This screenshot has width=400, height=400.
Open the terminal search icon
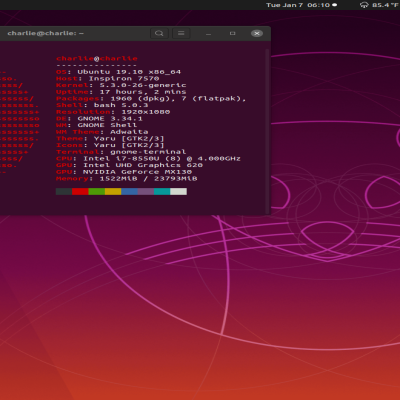(159, 33)
